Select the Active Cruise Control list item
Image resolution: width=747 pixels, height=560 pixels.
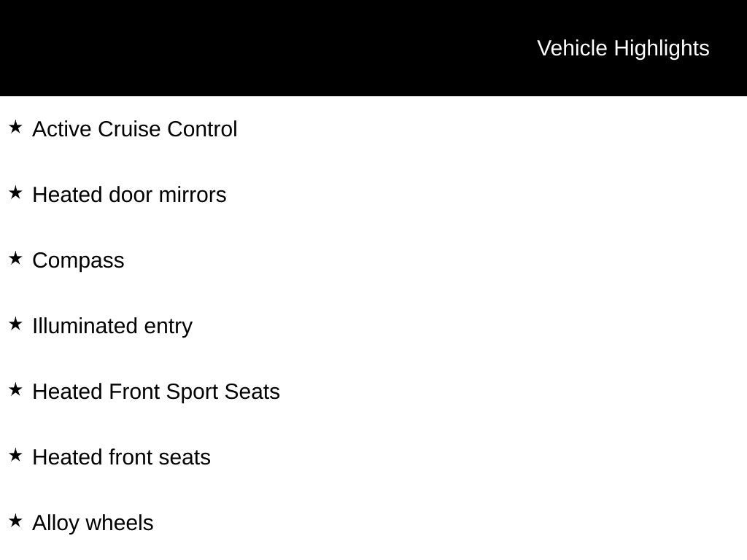[135, 129]
